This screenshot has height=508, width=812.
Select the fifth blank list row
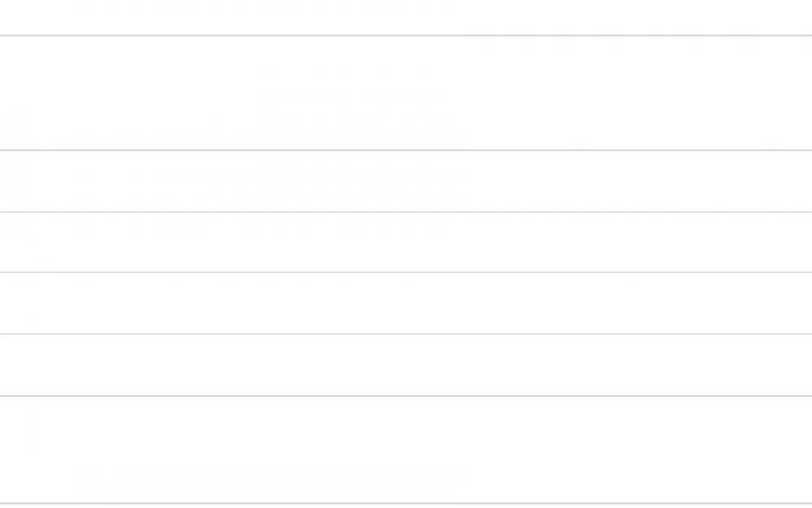click(x=406, y=366)
